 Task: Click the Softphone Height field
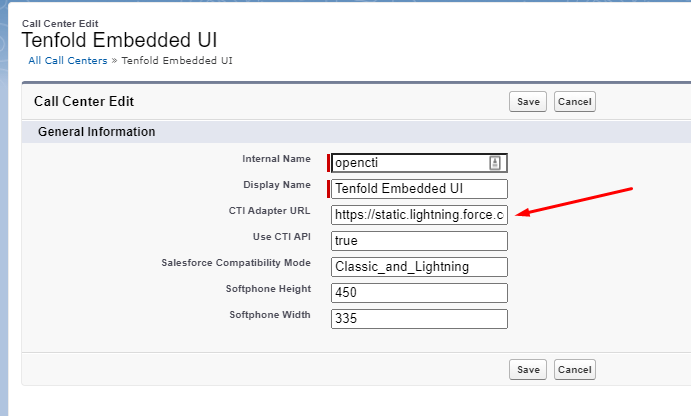click(x=419, y=293)
